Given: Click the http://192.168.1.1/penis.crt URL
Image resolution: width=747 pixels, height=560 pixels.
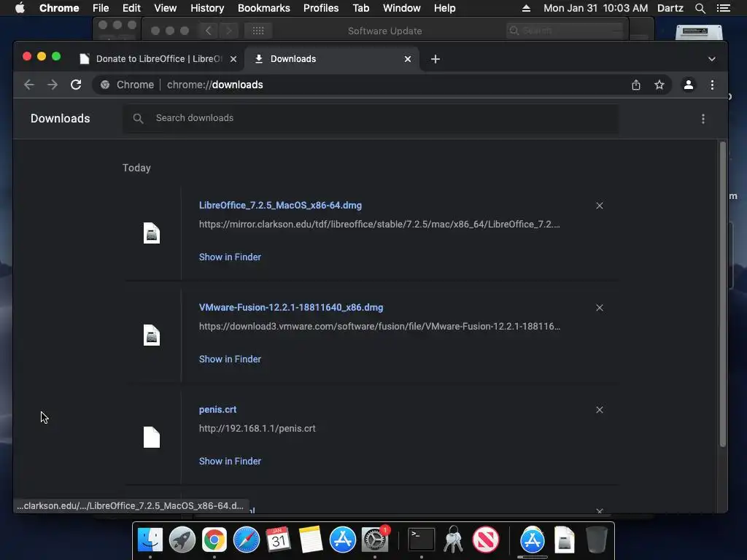Looking at the screenshot, I should pyautogui.click(x=258, y=428).
